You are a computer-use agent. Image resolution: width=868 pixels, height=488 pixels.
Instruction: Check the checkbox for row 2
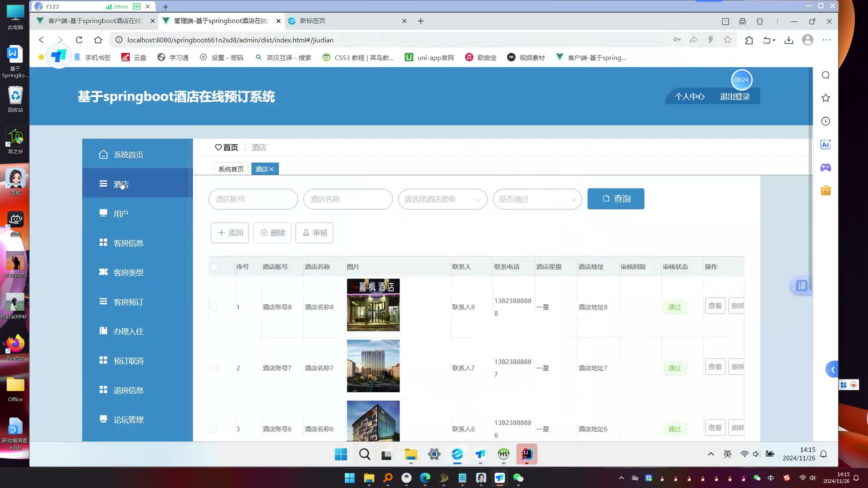214,368
